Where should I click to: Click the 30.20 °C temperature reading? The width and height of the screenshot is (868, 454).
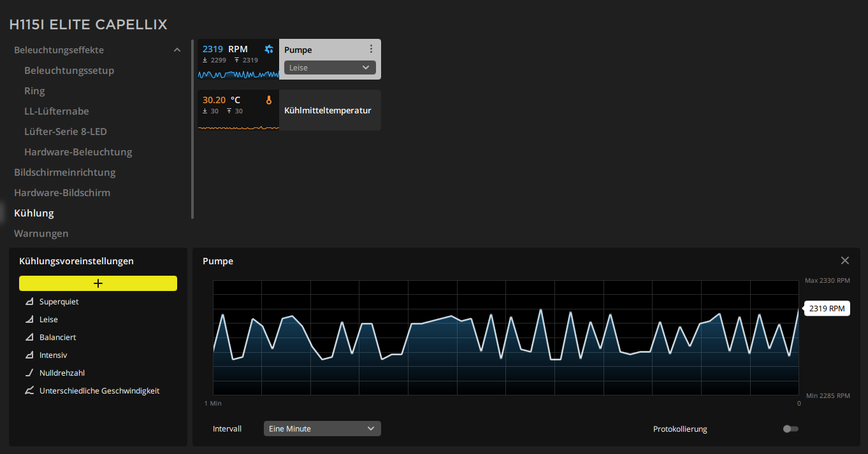[221, 100]
